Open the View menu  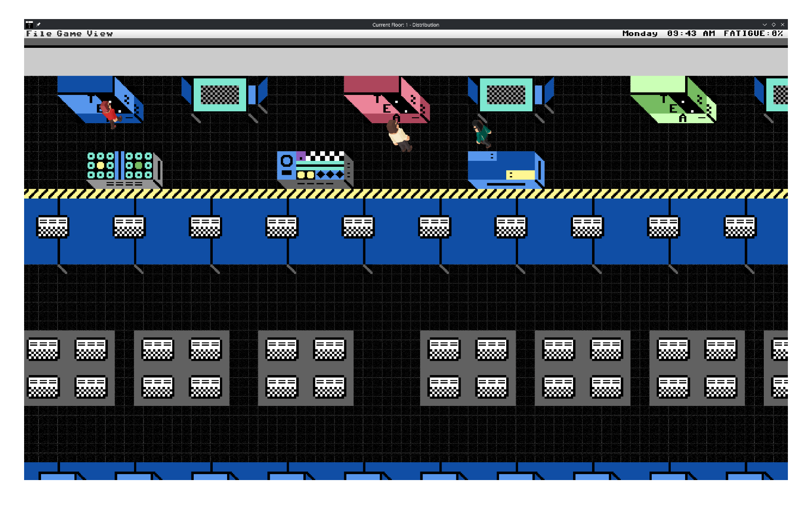[x=100, y=33]
